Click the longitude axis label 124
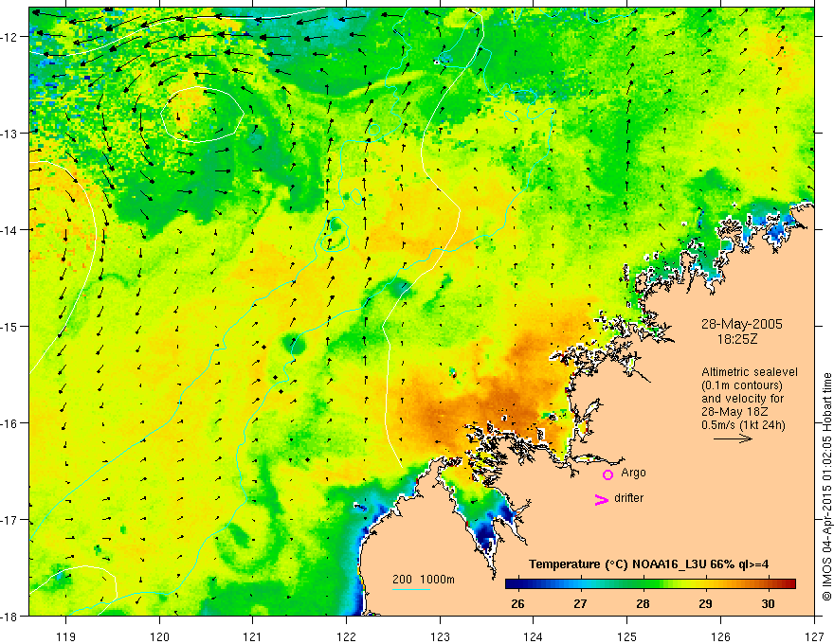The width and height of the screenshot is (834, 644). pyautogui.click(x=534, y=636)
